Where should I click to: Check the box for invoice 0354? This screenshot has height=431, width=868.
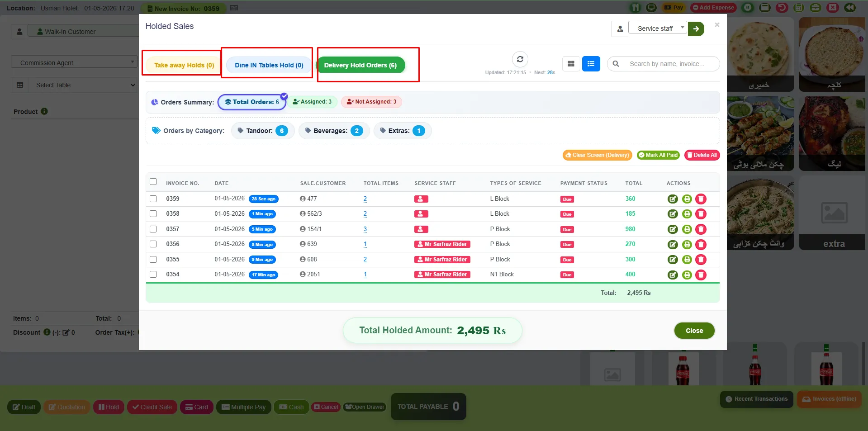(x=153, y=275)
